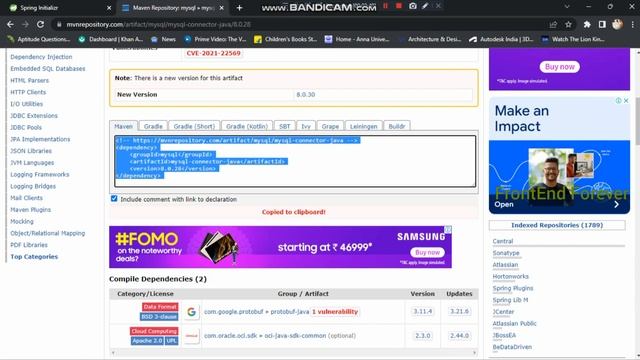Open the protobuf-java 3.21.6 update link
This screenshot has width=640, height=360.
[459, 311]
